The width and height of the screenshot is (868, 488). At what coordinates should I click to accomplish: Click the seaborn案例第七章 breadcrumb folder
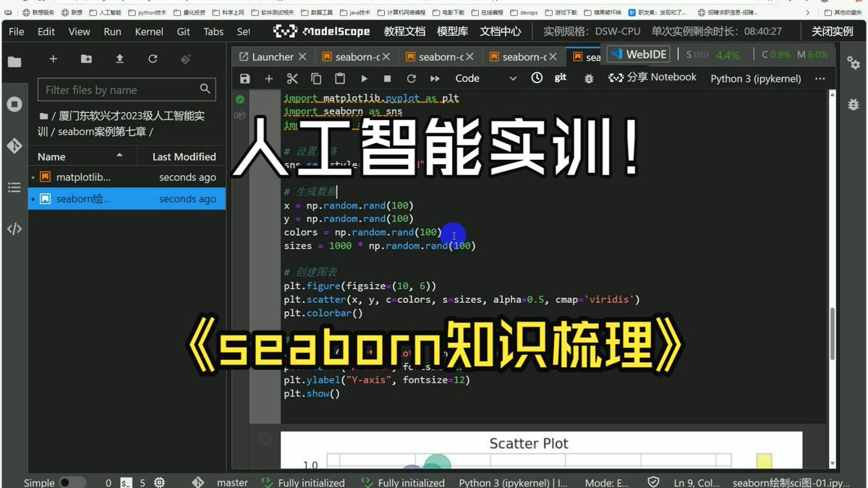101,132
